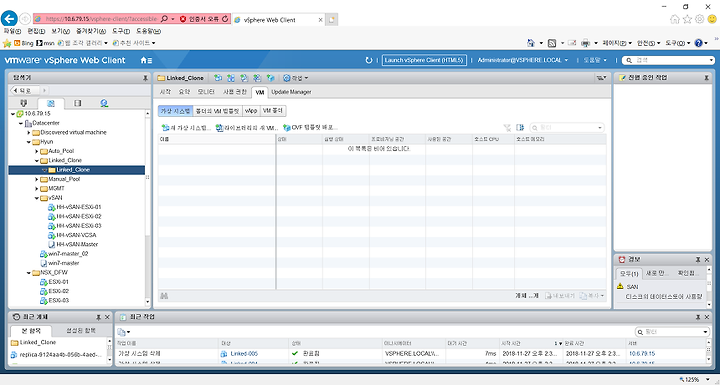Select the Networking navigator tab icon

pyautogui.click(x=104, y=103)
